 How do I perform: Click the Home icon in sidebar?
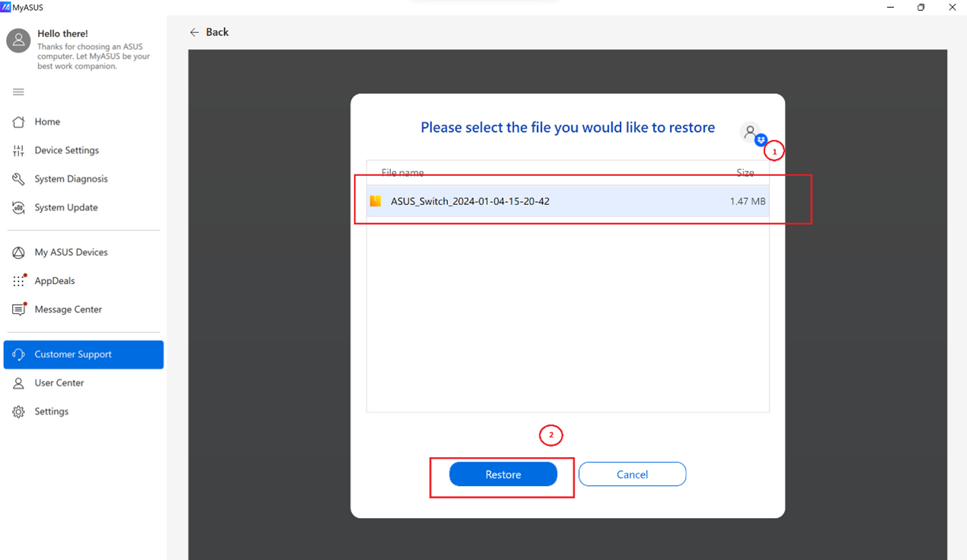pos(19,122)
